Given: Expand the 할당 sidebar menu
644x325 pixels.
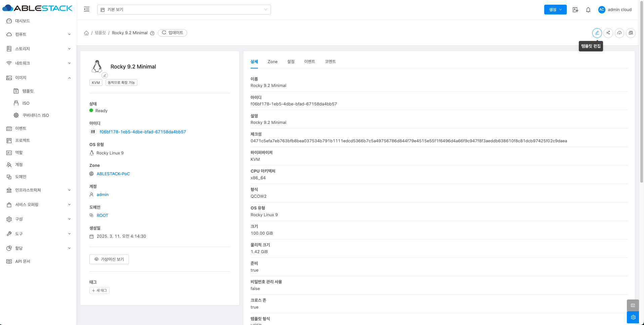Looking at the screenshot, I should (38, 248).
